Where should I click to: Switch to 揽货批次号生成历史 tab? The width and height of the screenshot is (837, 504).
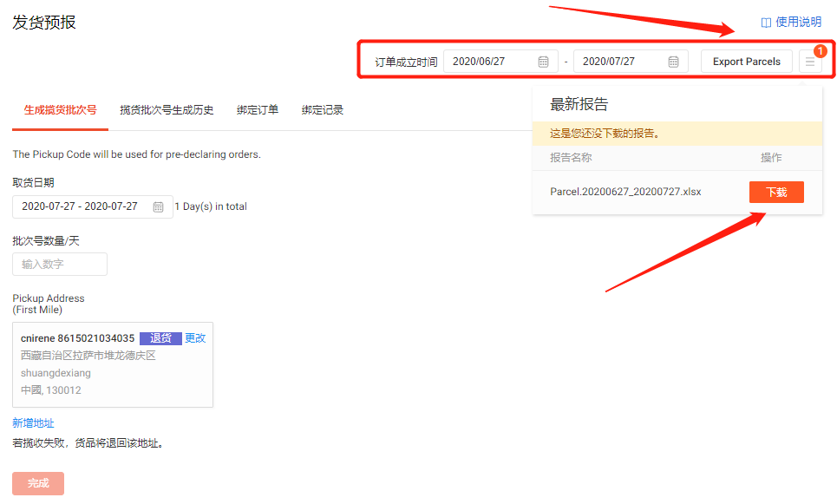pyautogui.click(x=167, y=110)
